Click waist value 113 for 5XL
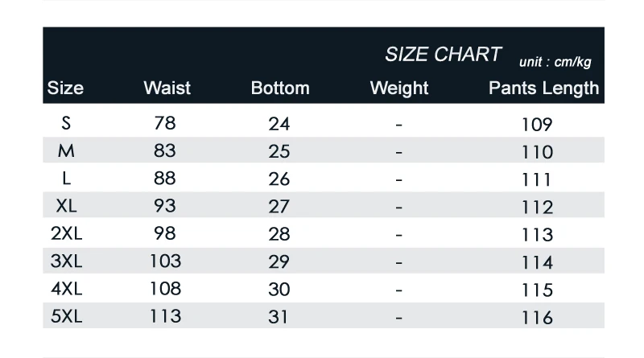 pyautogui.click(x=165, y=316)
